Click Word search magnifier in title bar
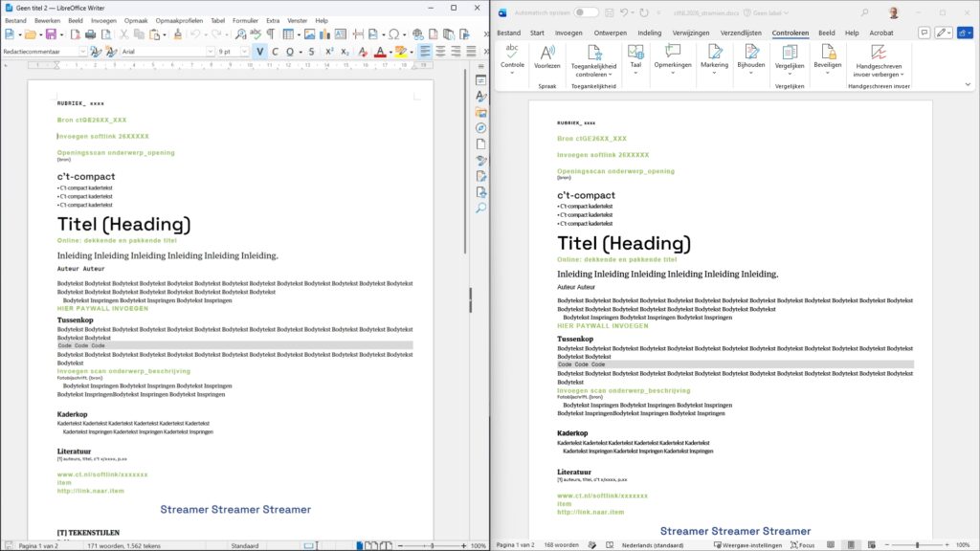The height and width of the screenshot is (551, 980). click(x=864, y=12)
